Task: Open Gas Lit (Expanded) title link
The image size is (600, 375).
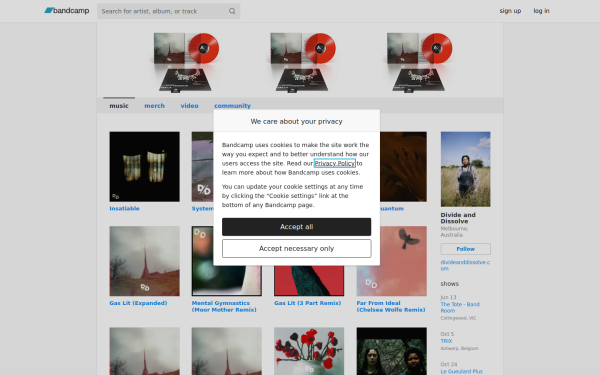Action: pos(138,303)
